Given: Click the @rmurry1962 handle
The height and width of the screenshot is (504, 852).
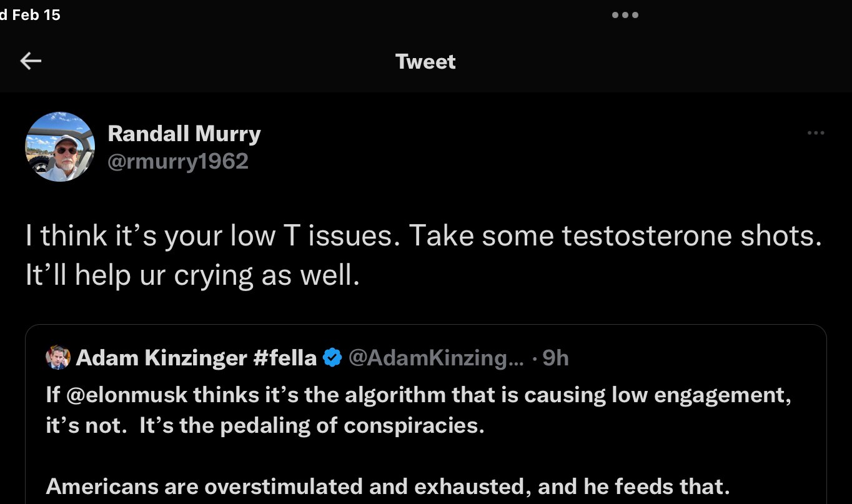Looking at the screenshot, I should click(x=179, y=161).
